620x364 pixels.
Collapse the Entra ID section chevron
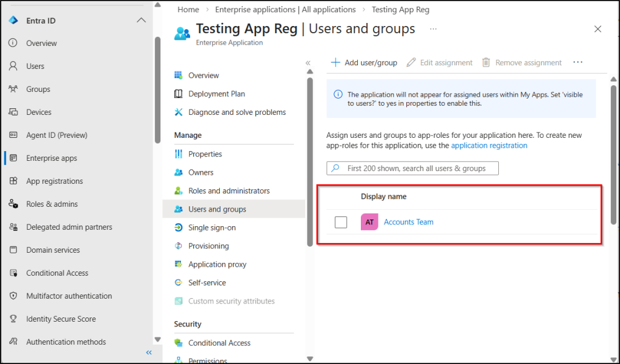click(141, 20)
